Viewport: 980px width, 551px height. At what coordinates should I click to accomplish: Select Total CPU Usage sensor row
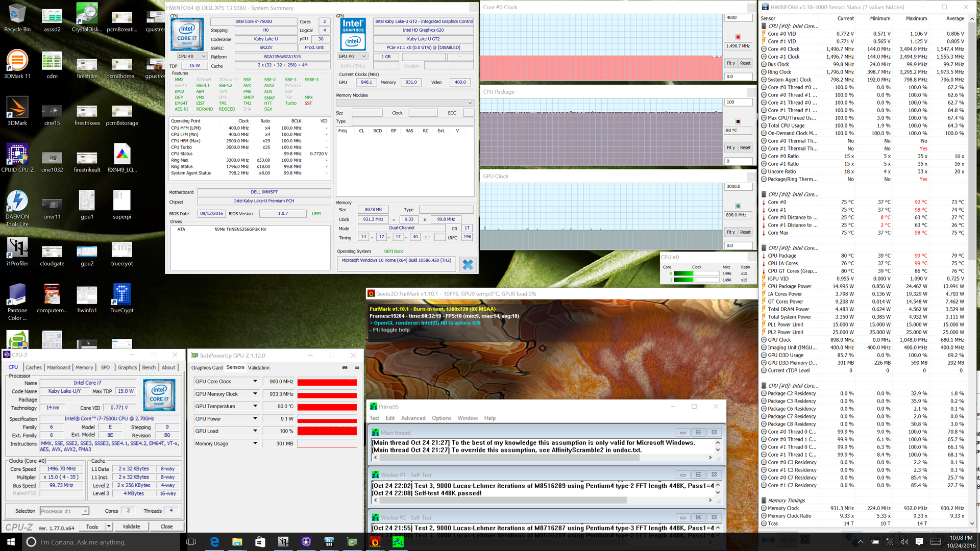point(863,126)
